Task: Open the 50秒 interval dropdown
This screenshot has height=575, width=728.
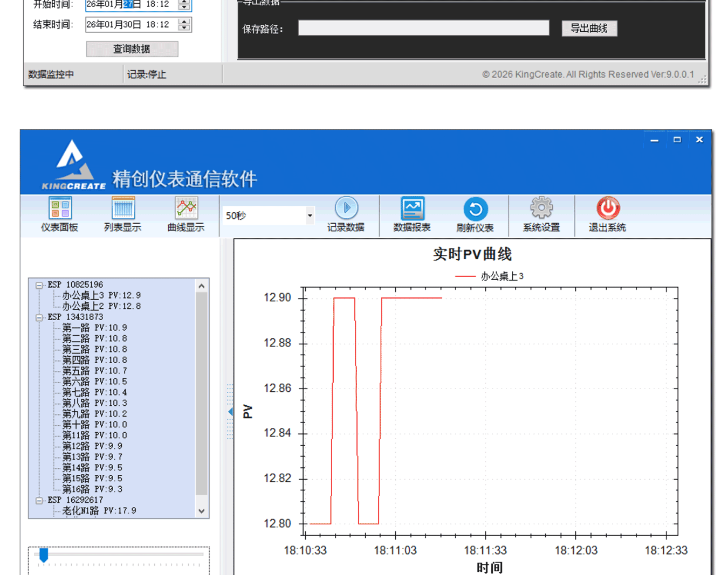Action: tap(310, 216)
